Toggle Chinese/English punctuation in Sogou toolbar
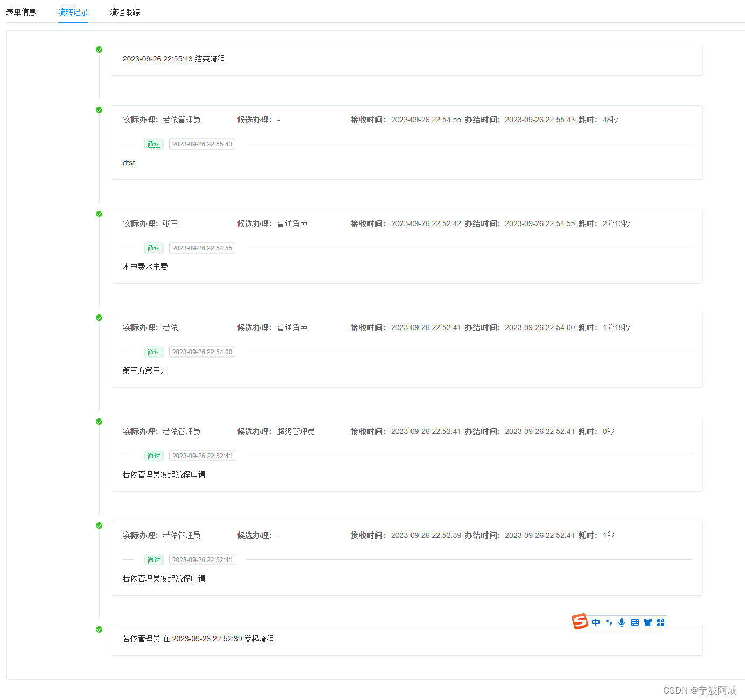The image size is (745, 700). (609, 622)
